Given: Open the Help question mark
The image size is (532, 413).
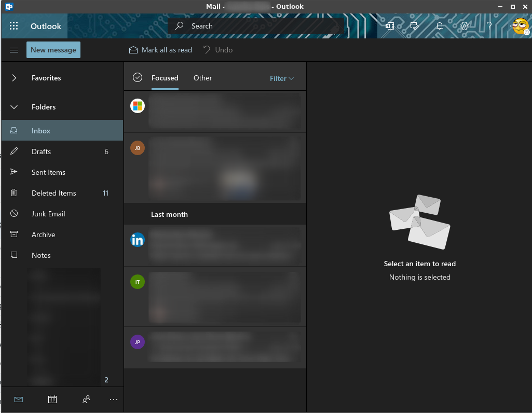Looking at the screenshot, I should 489,26.
